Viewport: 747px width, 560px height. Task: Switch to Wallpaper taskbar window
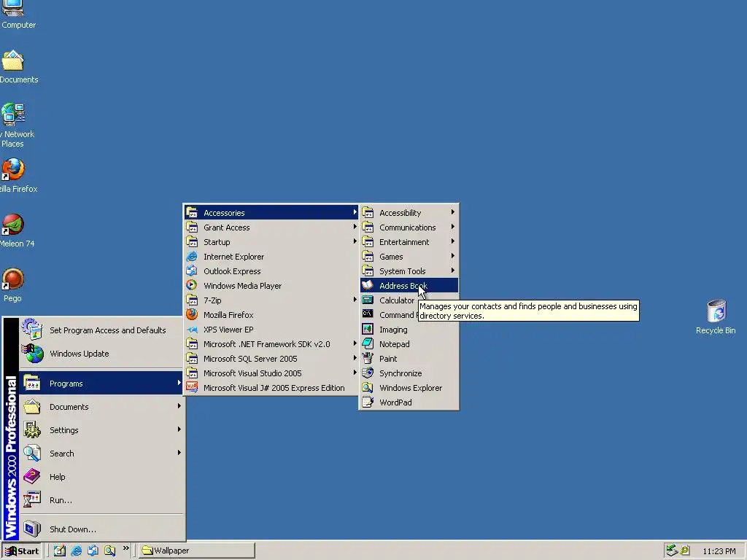pos(197,551)
